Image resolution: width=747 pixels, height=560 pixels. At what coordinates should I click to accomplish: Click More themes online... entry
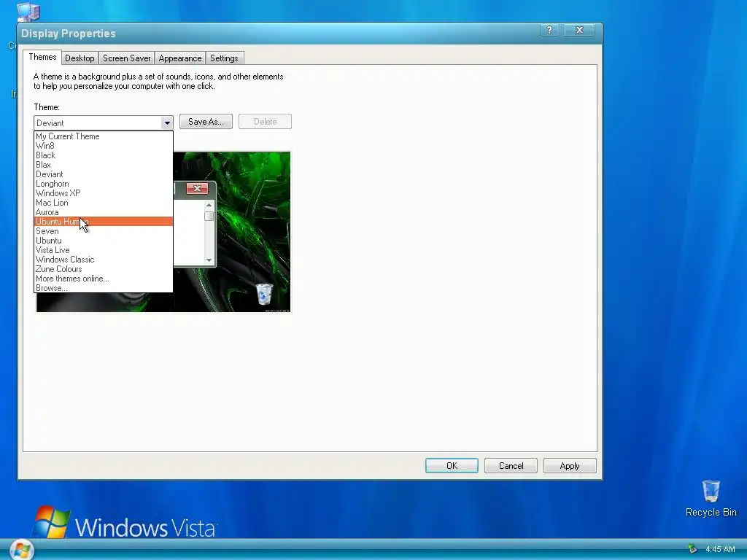[104, 279]
